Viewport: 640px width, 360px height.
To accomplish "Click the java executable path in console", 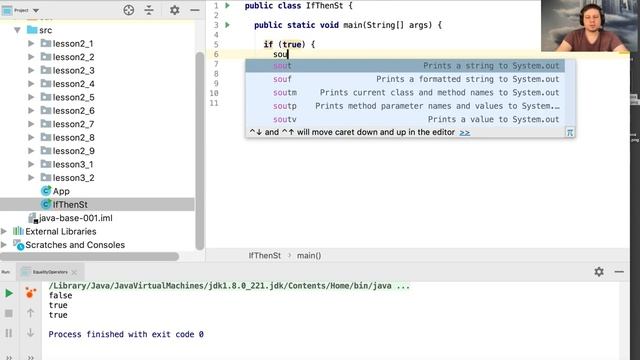I will (229, 286).
